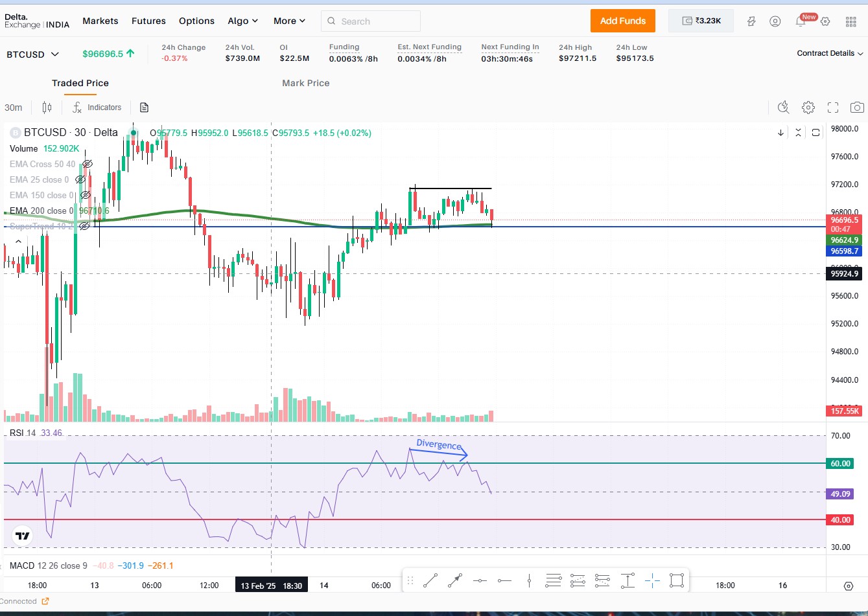Screen dimensions: 868x616
Task: Switch to the Mark Price tab
Action: tap(305, 83)
